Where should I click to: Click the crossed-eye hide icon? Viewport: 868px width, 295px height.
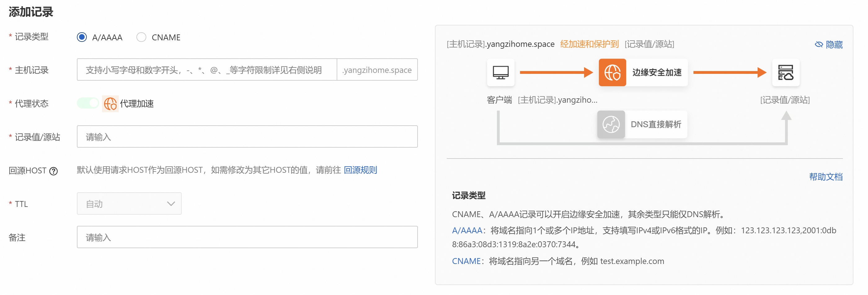[x=818, y=44]
